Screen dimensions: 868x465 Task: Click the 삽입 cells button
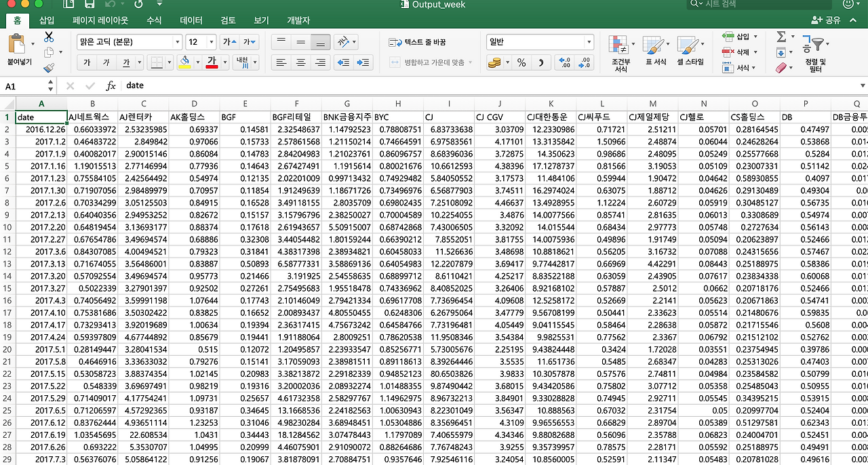point(738,37)
